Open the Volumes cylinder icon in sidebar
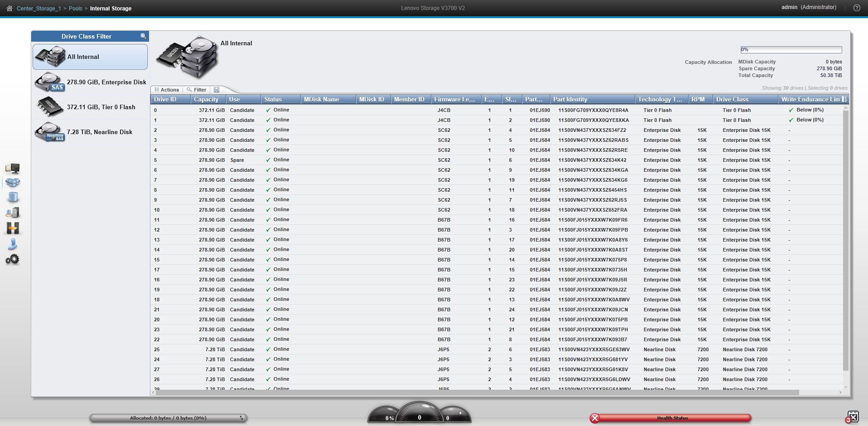The width and height of the screenshot is (868, 426). click(x=12, y=197)
